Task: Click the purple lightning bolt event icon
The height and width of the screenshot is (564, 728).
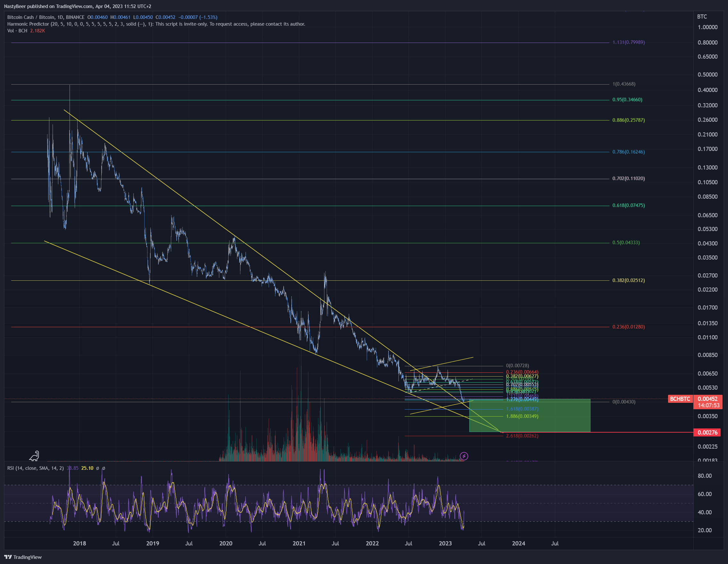Action: [x=464, y=456]
